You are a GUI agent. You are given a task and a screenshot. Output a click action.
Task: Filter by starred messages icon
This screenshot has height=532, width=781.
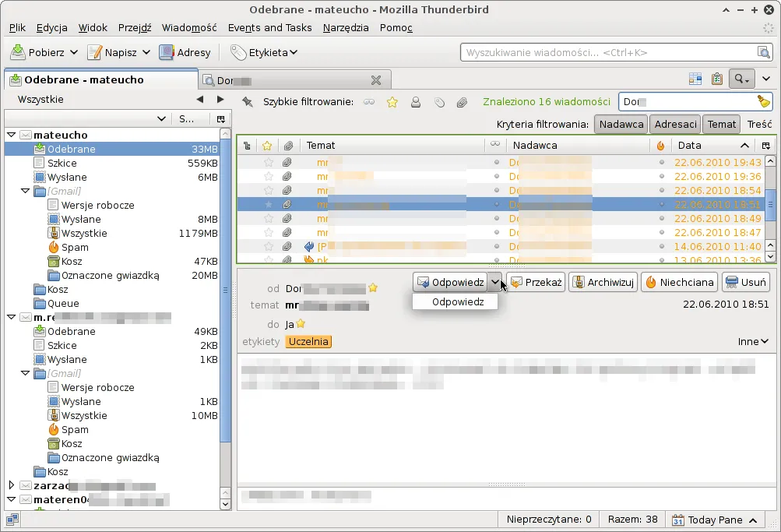[x=392, y=102]
